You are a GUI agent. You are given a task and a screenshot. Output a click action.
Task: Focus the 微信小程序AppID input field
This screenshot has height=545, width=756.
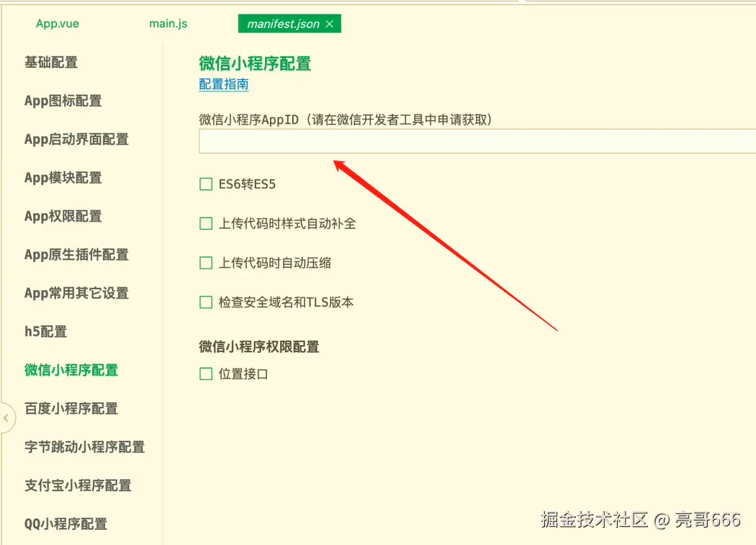click(x=477, y=141)
